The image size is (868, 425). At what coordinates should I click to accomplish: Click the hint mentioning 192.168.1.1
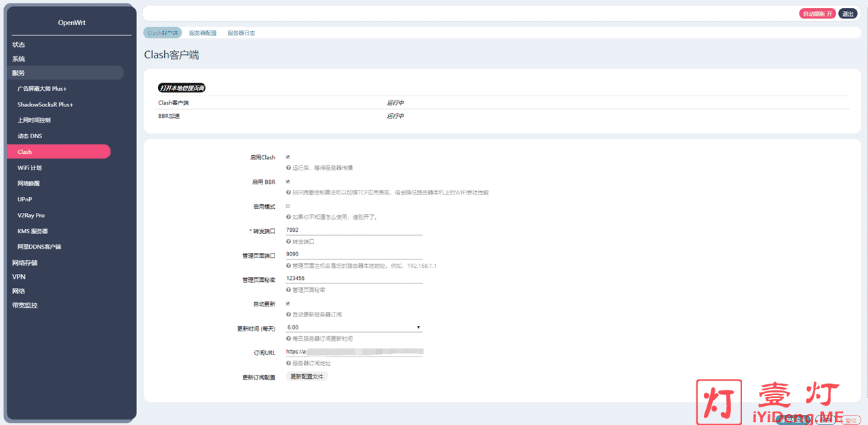coord(364,266)
